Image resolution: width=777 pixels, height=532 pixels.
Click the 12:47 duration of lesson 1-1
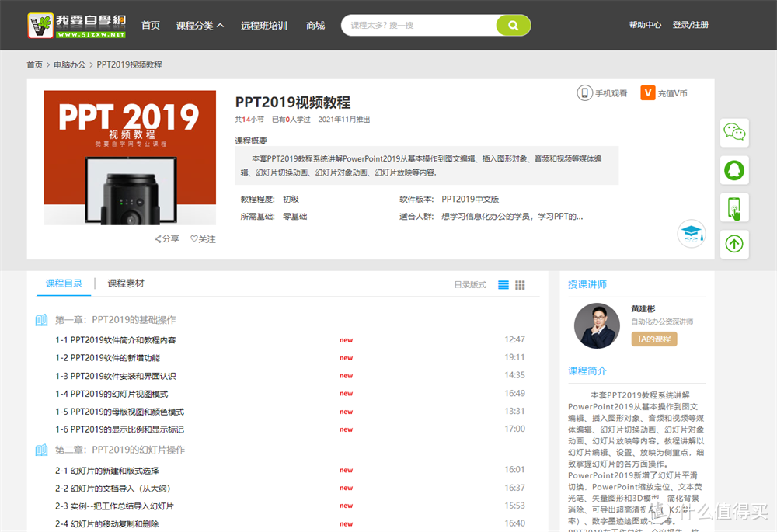point(515,340)
